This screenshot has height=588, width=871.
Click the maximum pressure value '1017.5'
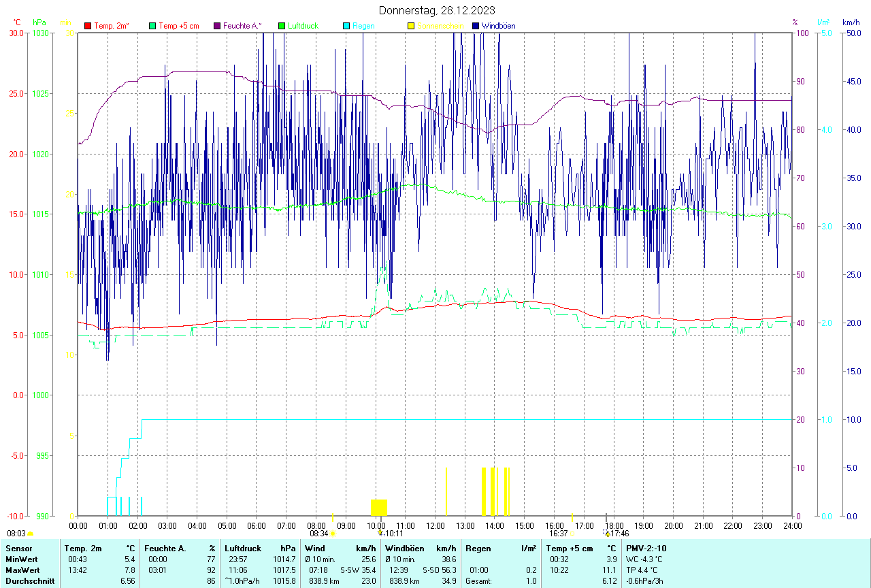284,570
